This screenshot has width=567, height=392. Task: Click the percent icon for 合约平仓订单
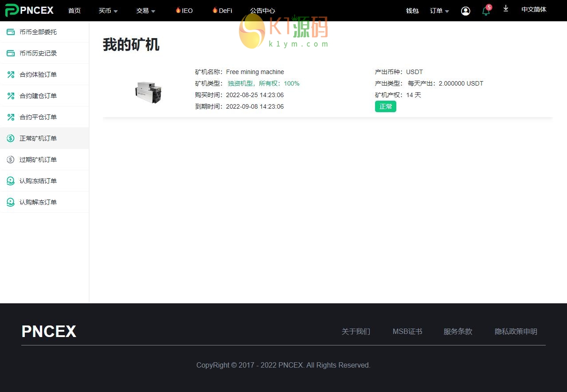pyautogui.click(x=11, y=117)
